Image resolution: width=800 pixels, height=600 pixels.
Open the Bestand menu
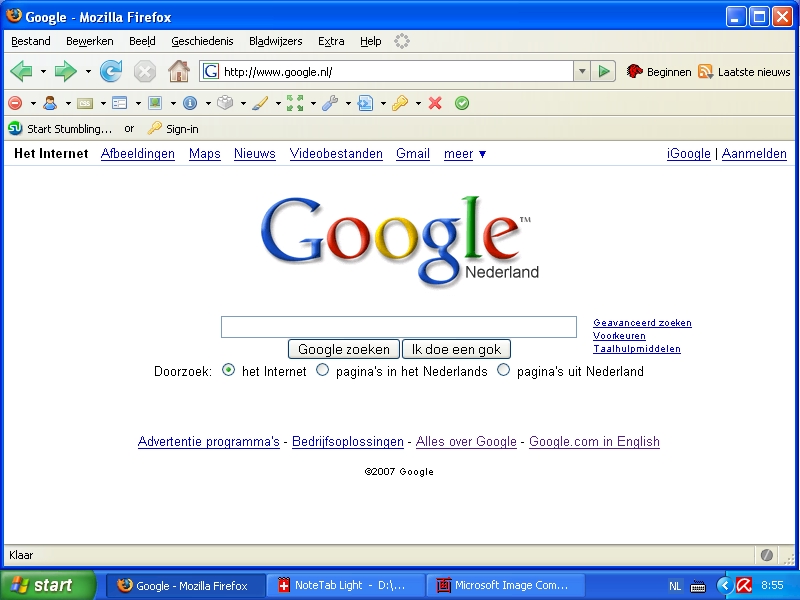tap(31, 41)
